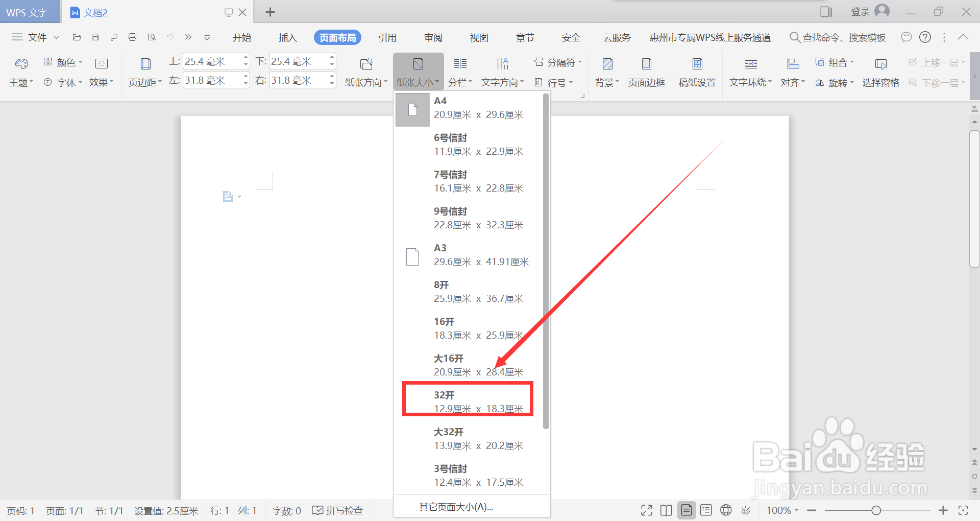
Task: Open the 100% zoom level dropdown
Action: 782,510
